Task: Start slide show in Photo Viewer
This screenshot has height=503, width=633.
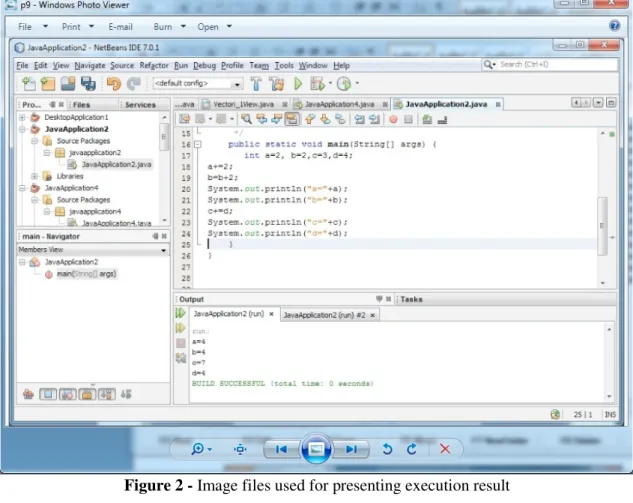Action: pyautogui.click(x=316, y=449)
